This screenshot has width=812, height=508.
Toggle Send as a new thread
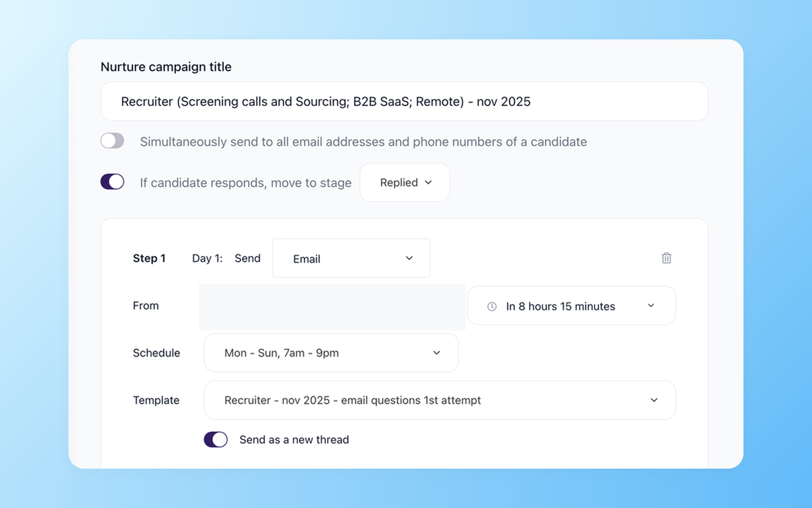click(216, 439)
